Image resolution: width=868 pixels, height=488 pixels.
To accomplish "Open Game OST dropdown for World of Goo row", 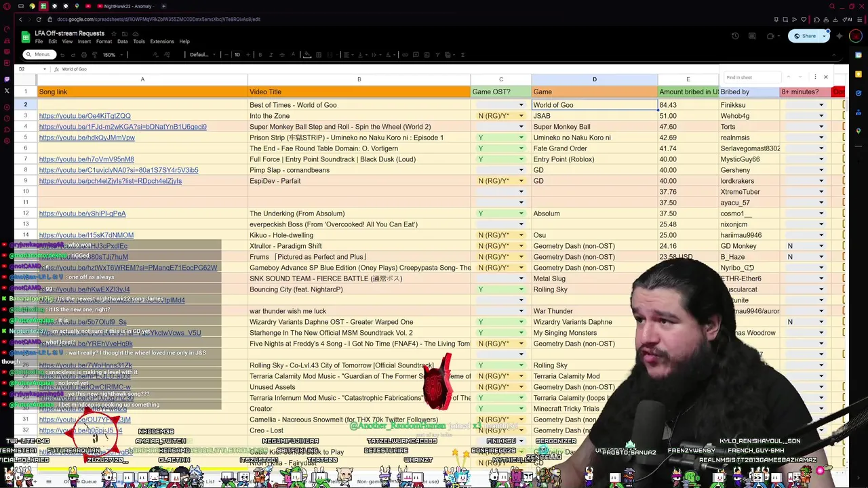I will point(521,105).
